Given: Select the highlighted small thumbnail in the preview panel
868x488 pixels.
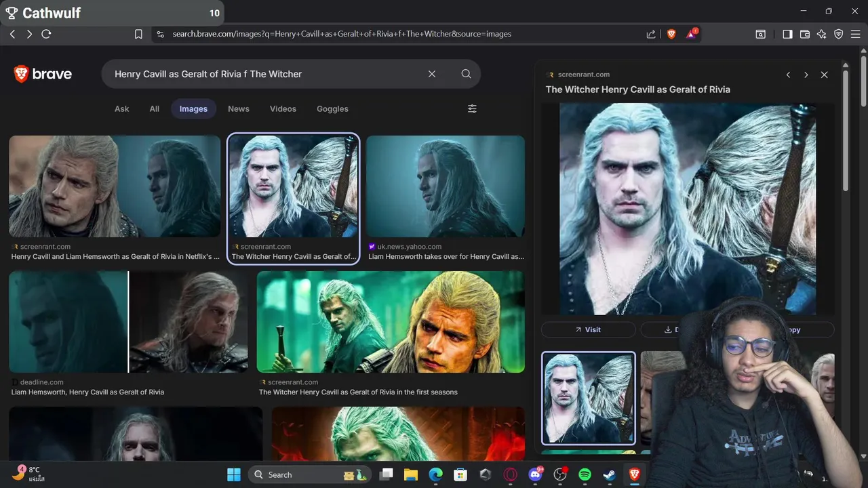Looking at the screenshot, I should tap(588, 398).
